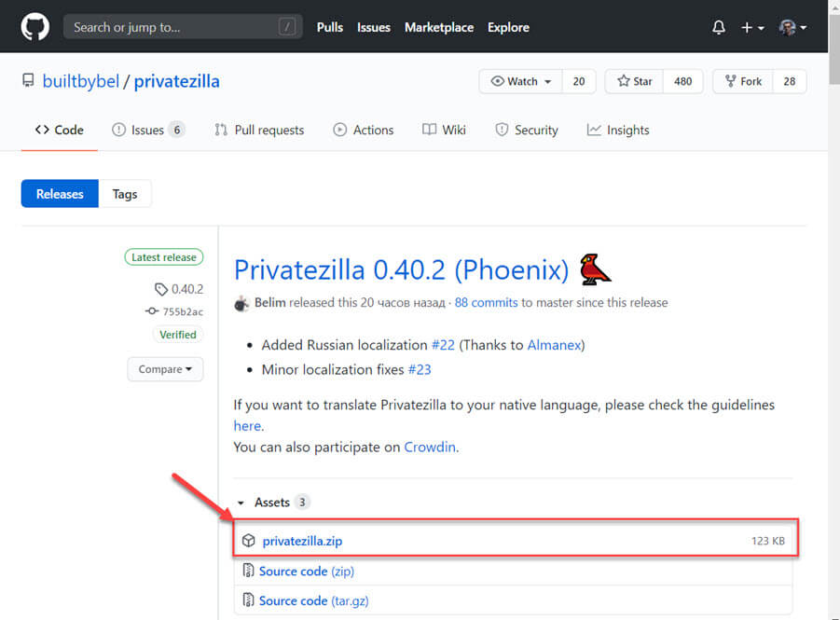Click the 123 KB file size text

pyautogui.click(x=767, y=541)
